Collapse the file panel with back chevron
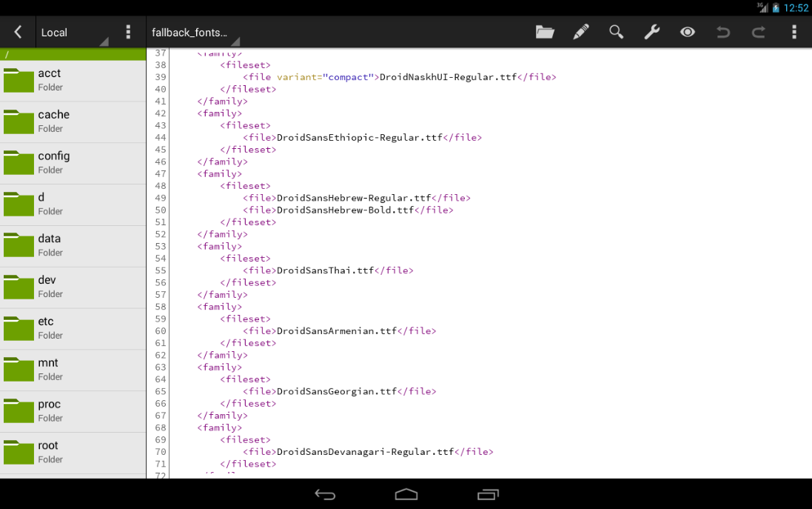The width and height of the screenshot is (812, 509). tap(18, 32)
